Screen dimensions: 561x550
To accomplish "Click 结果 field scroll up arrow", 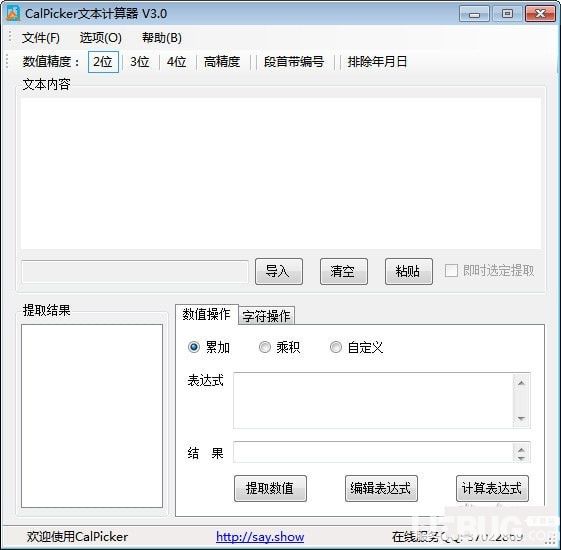I will pos(521,449).
